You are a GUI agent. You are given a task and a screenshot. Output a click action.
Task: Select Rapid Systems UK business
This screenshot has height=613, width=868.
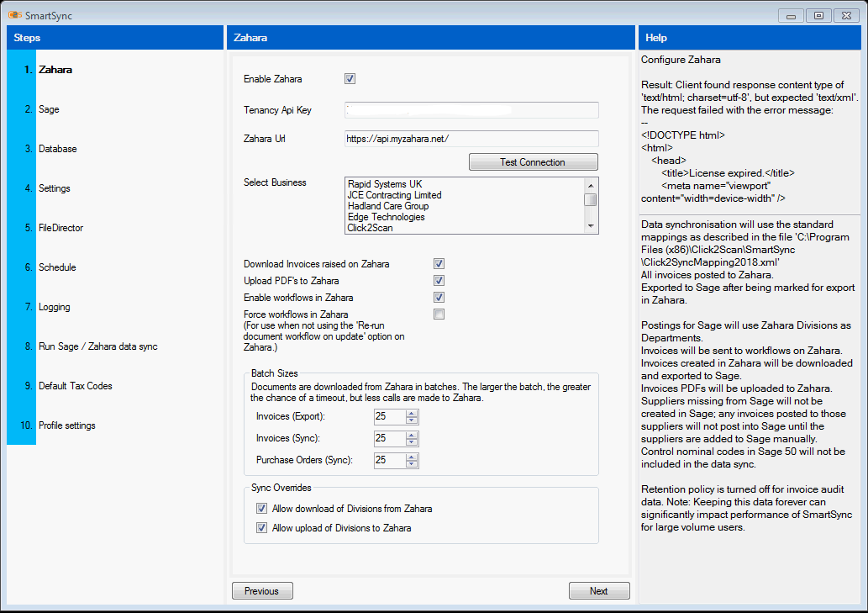pyautogui.click(x=385, y=184)
